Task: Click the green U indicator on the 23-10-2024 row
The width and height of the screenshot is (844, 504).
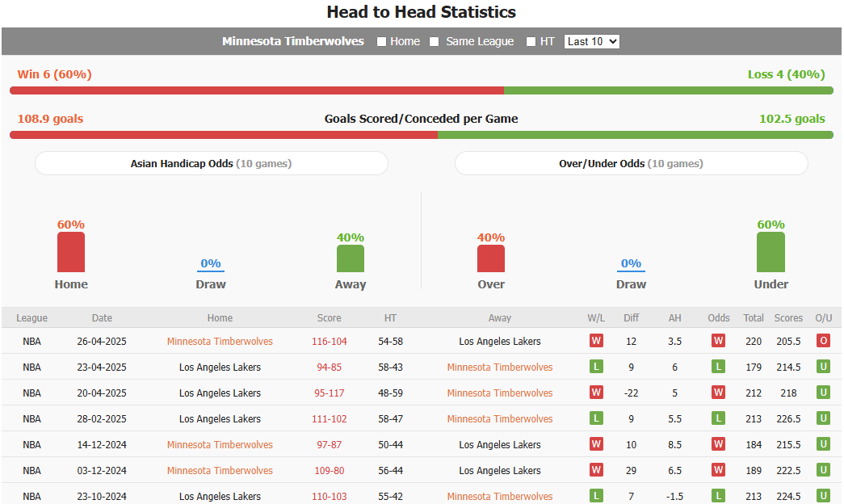Action: [823, 496]
